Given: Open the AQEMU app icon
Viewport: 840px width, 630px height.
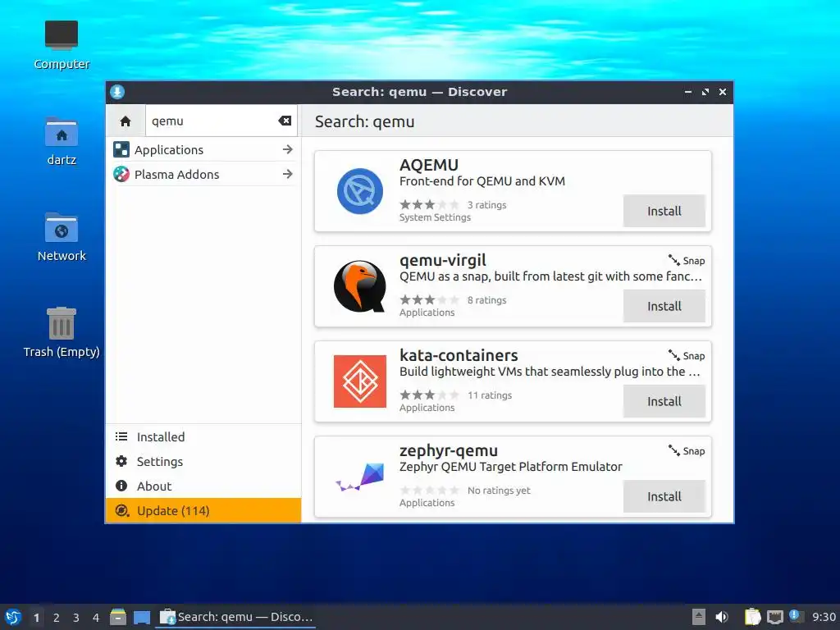Looking at the screenshot, I should coord(360,191).
